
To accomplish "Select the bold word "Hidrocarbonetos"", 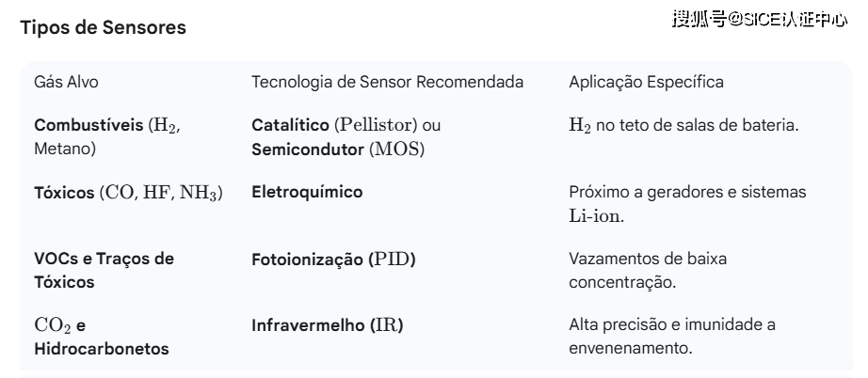I will tap(102, 349).
